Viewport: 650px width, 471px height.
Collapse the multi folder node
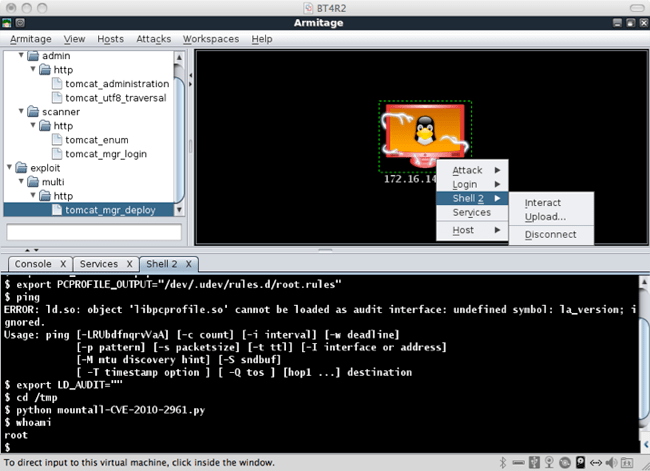(x=21, y=181)
